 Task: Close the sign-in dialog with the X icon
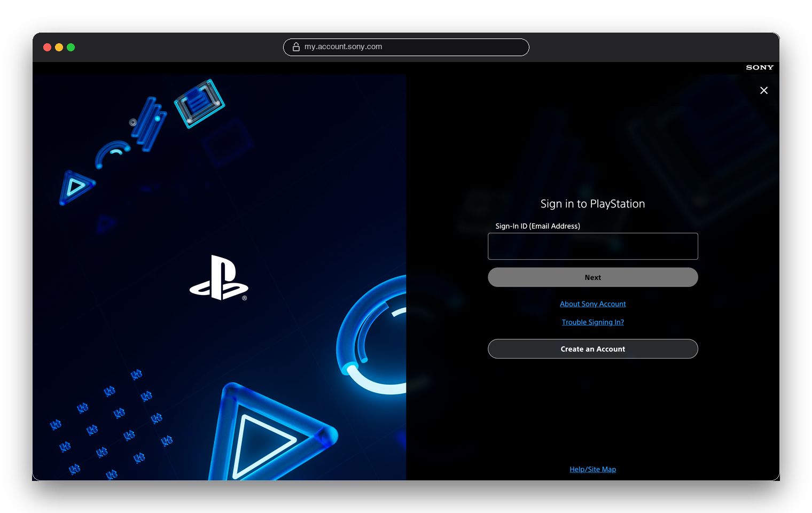(x=764, y=90)
